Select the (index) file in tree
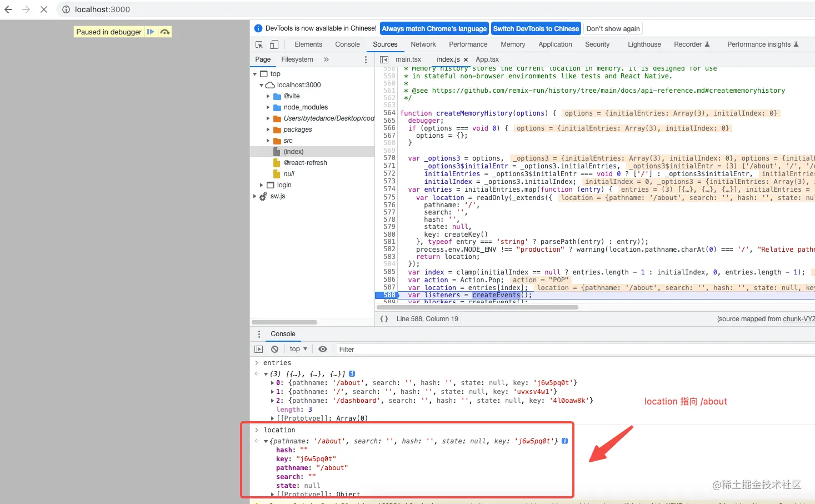 point(312,152)
